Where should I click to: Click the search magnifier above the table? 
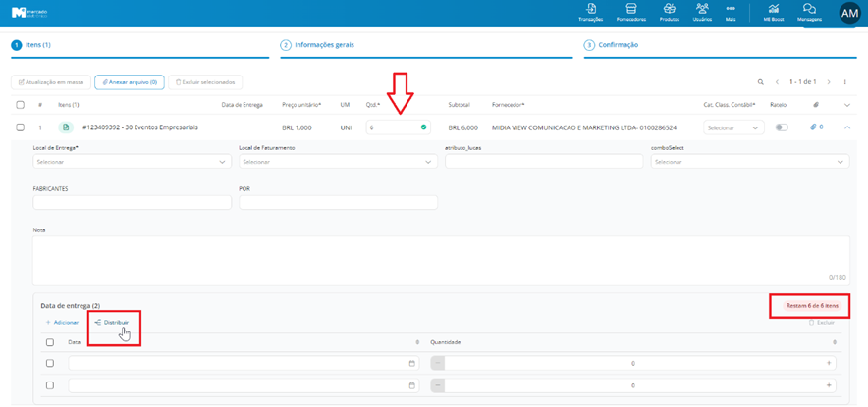(x=761, y=81)
